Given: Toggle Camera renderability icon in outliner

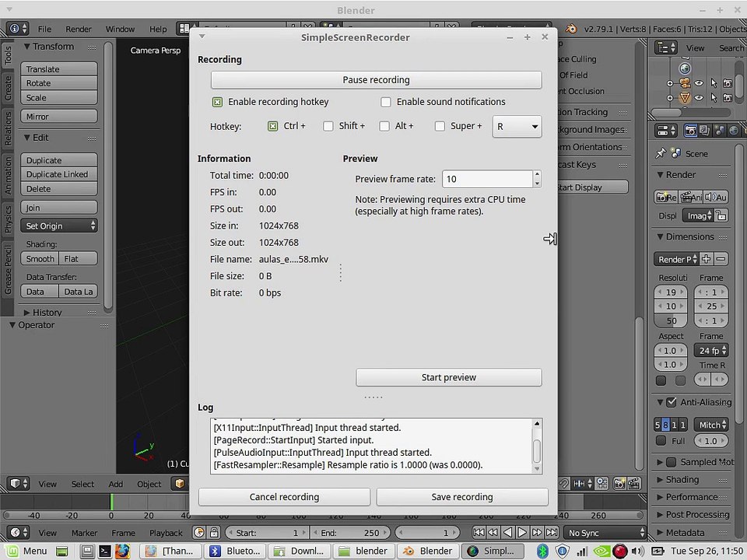Looking at the screenshot, I should click(728, 83).
